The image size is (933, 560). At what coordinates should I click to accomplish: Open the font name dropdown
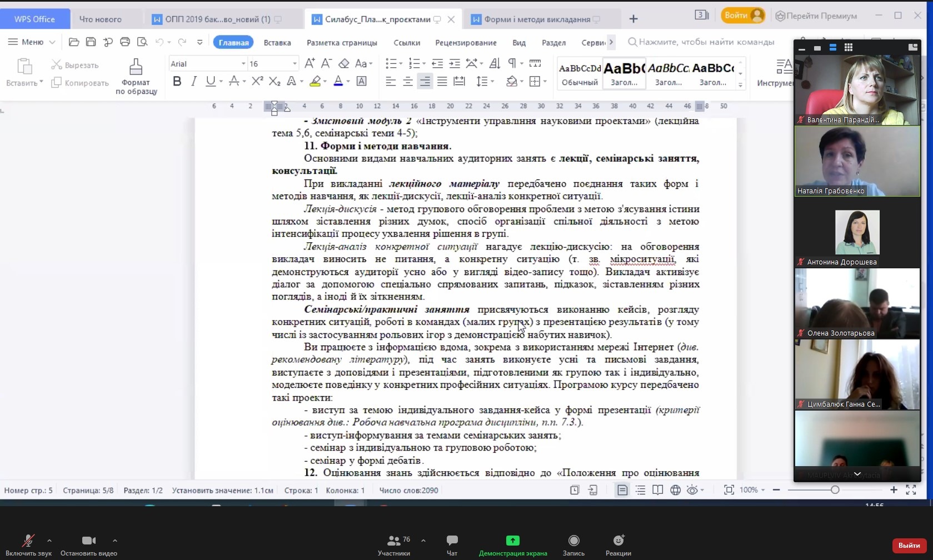pyautogui.click(x=243, y=64)
